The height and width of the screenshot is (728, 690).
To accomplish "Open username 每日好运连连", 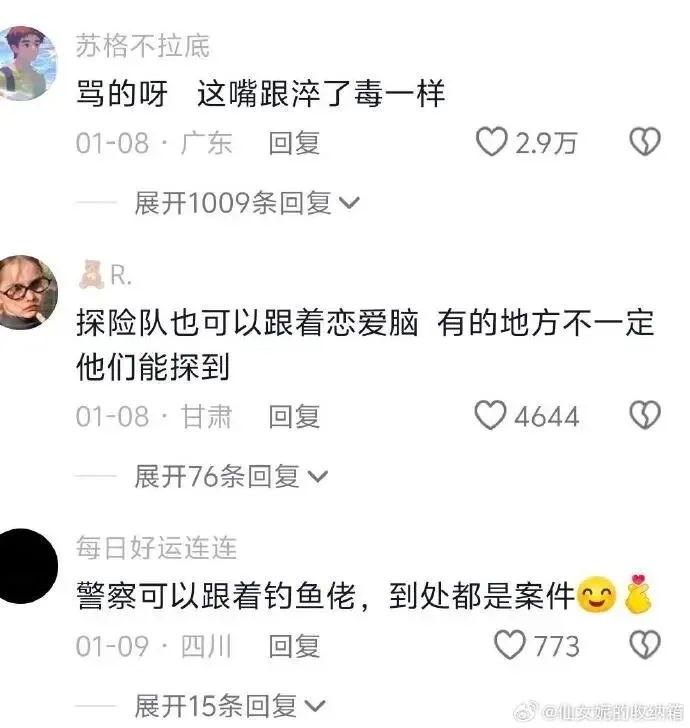I will click(156, 547).
